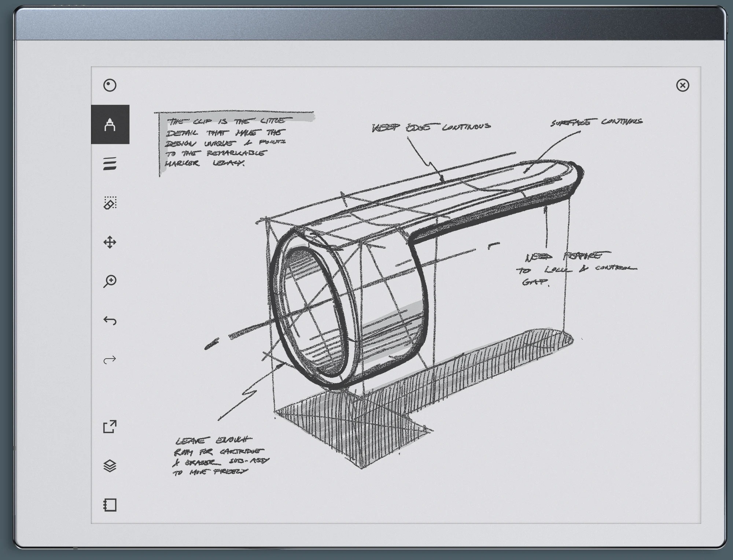This screenshot has height=560, width=733.
Task: Activate the Move and selection tool
Action: (110, 242)
